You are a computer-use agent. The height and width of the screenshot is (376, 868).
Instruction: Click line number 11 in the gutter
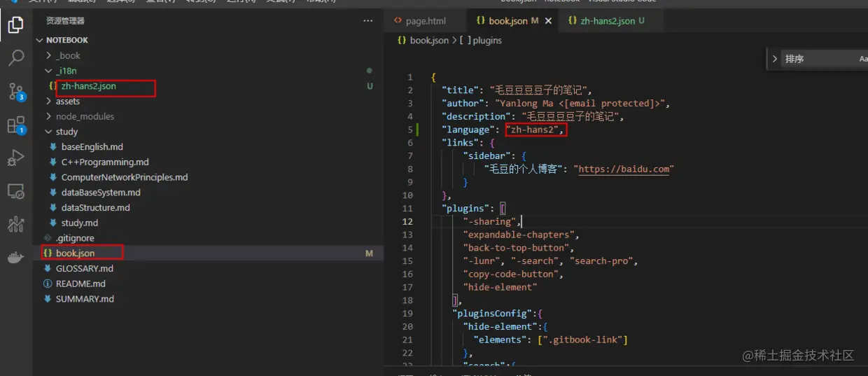pyautogui.click(x=407, y=209)
